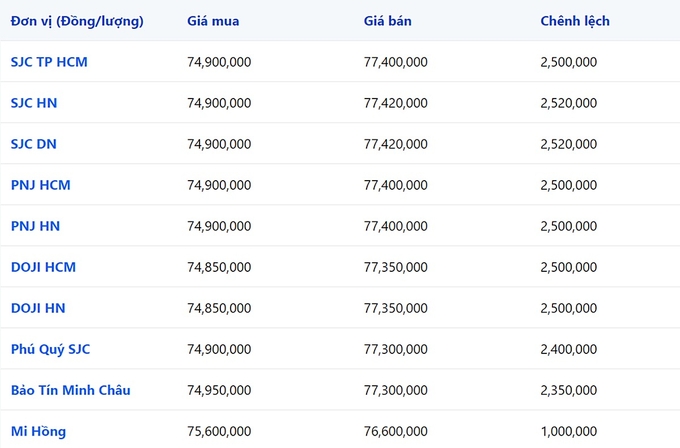Image resolution: width=680 pixels, height=448 pixels.
Task: Open the Mi Hồng link
Action: pyautogui.click(x=39, y=432)
